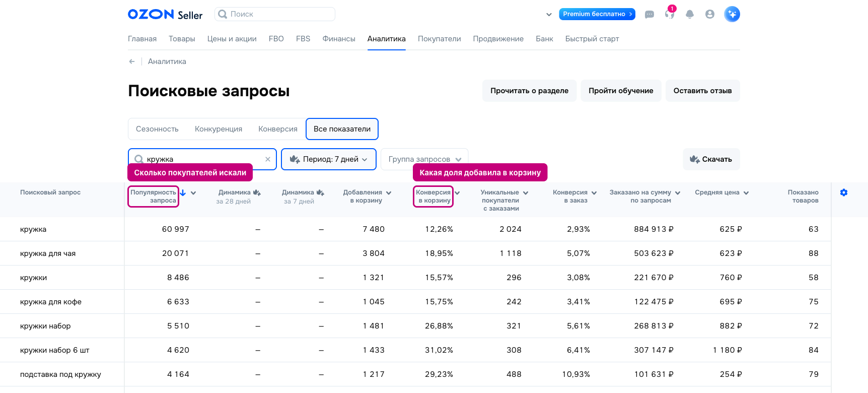Click Premium бесплатно button
The height and width of the screenshot is (393, 868).
point(597,14)
